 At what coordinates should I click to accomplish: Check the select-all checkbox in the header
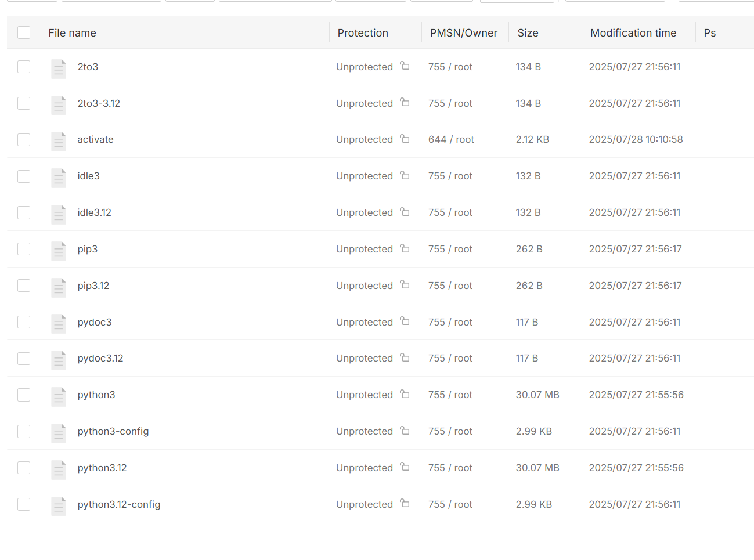click(24, 32)
